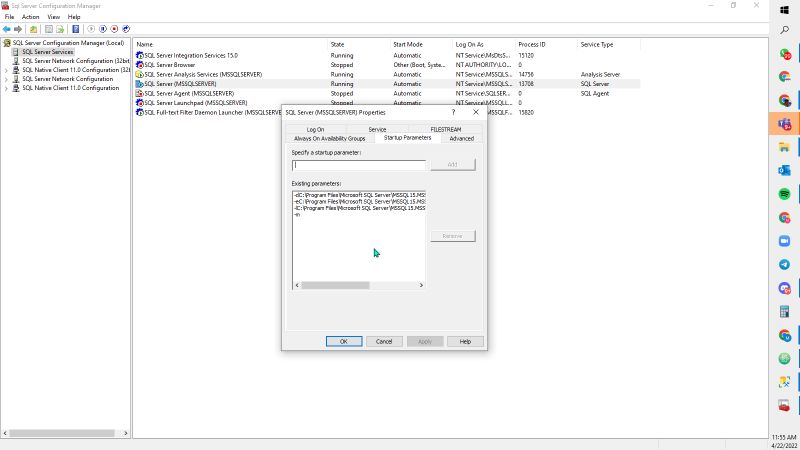800x450 pixels.
Task: Open the toolbar Properties icon
Action: coord(49,29)
